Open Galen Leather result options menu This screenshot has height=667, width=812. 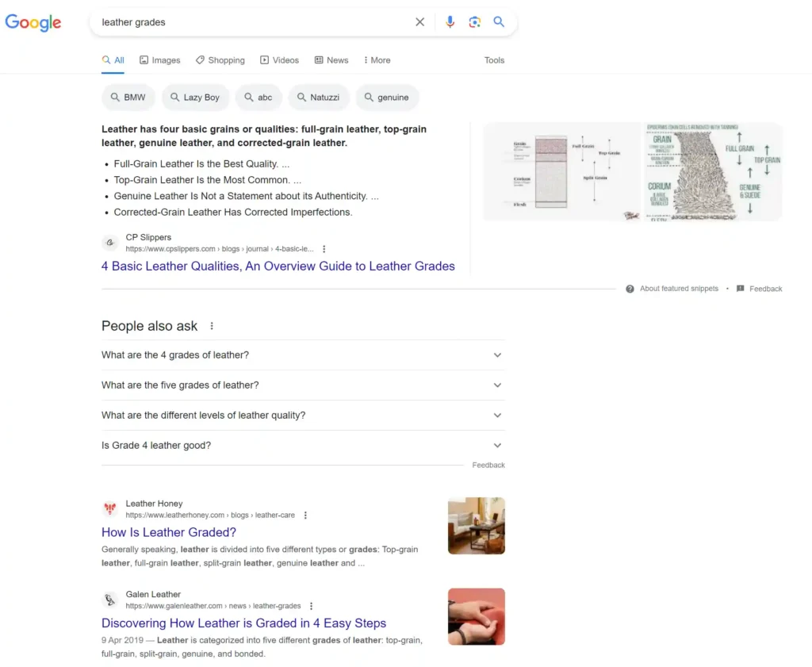(x=311, y=606)
